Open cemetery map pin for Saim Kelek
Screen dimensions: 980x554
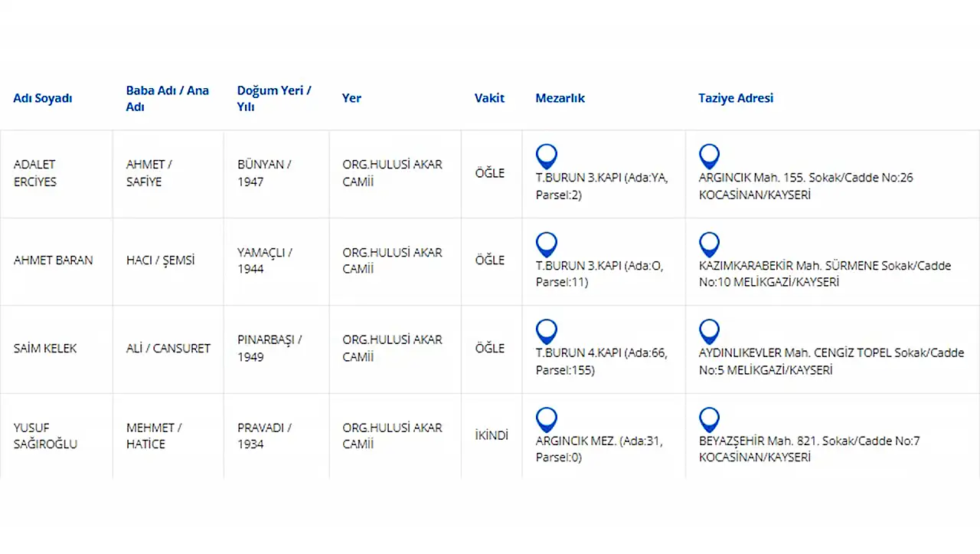coord(546,332)
